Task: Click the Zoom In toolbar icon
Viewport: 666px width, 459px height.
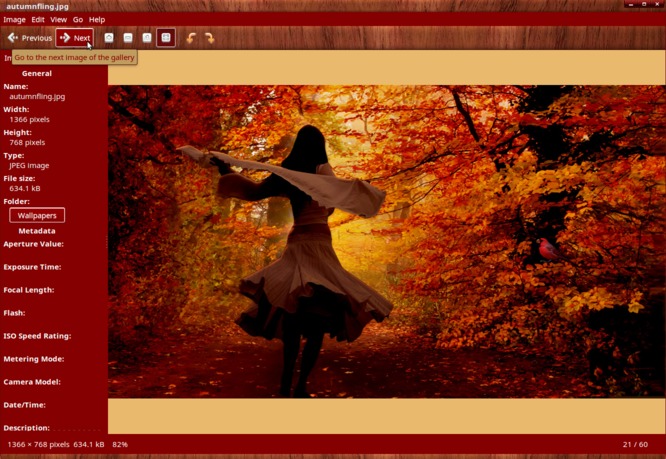Action: pyautogui.click(x=109, y=38)
